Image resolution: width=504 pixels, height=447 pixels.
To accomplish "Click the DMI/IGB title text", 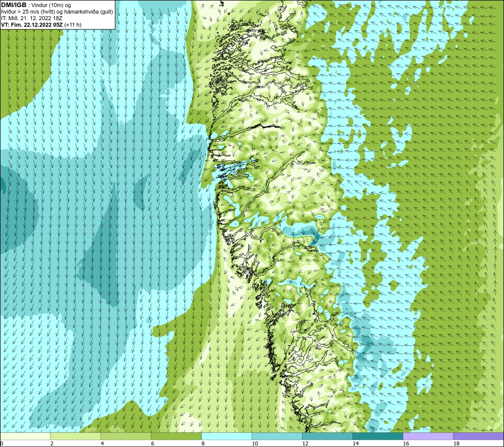I will coord(14,5).
